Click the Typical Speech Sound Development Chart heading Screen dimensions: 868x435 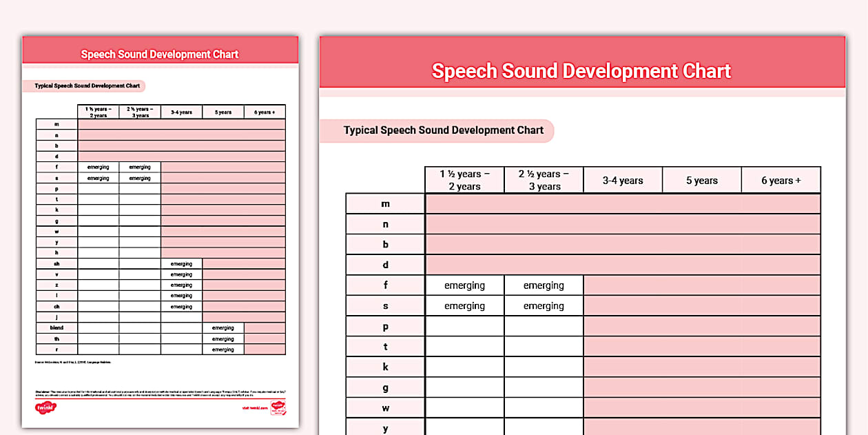click(444, 130)
